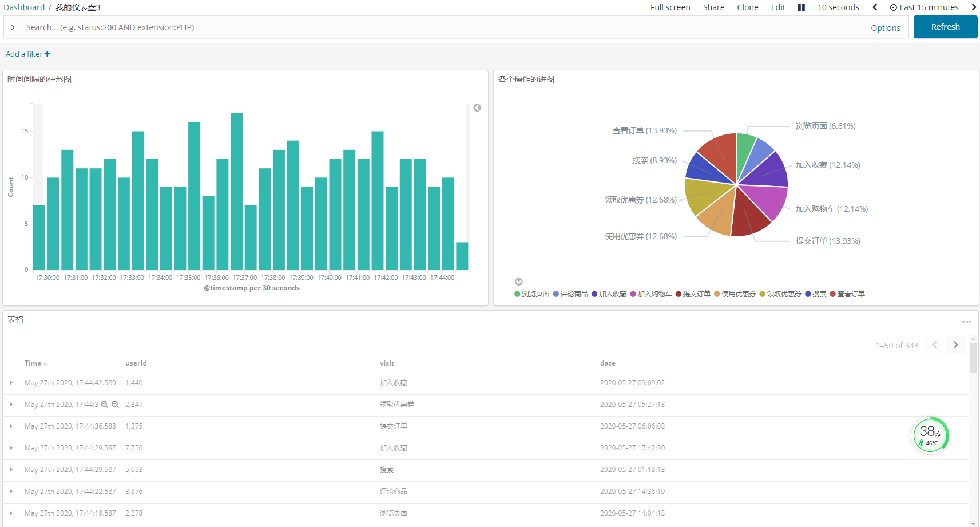
Task: Expand the row for userId 2,278
Action: click(x=11, y=513)
